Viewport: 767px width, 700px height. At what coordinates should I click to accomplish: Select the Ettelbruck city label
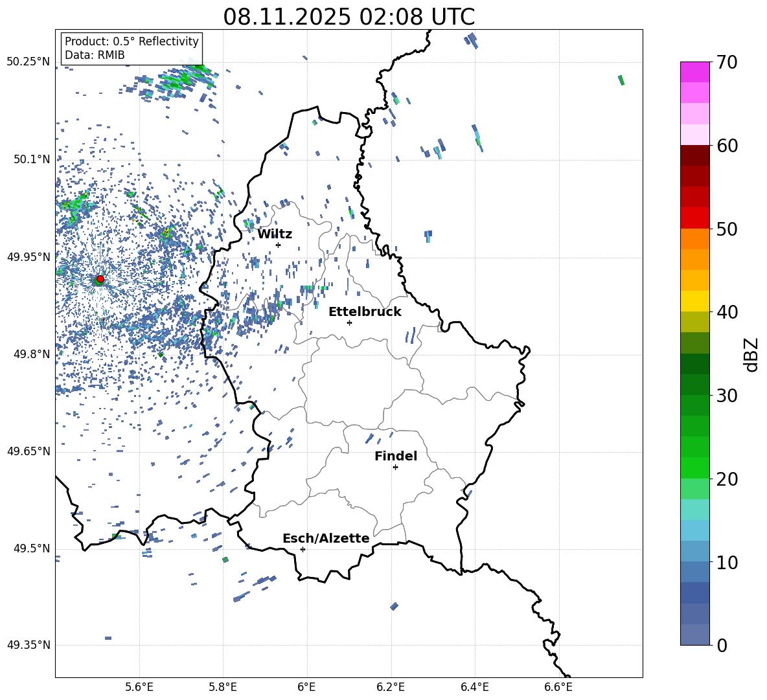point(365,312)
